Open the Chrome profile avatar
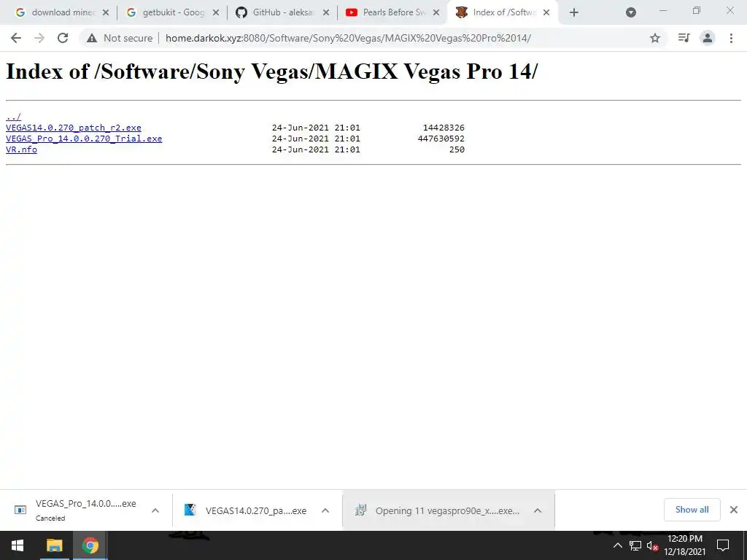 708,38
